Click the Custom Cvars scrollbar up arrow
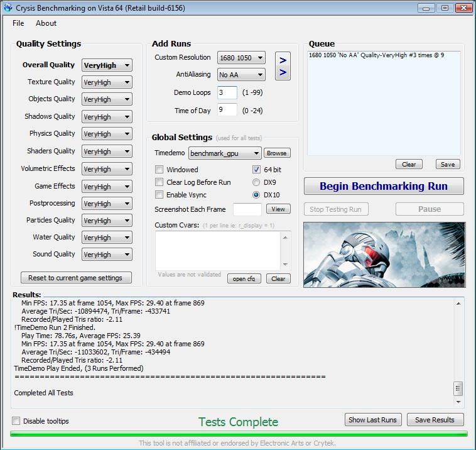Screen dimensions: 476x450 tap(285, 238)
